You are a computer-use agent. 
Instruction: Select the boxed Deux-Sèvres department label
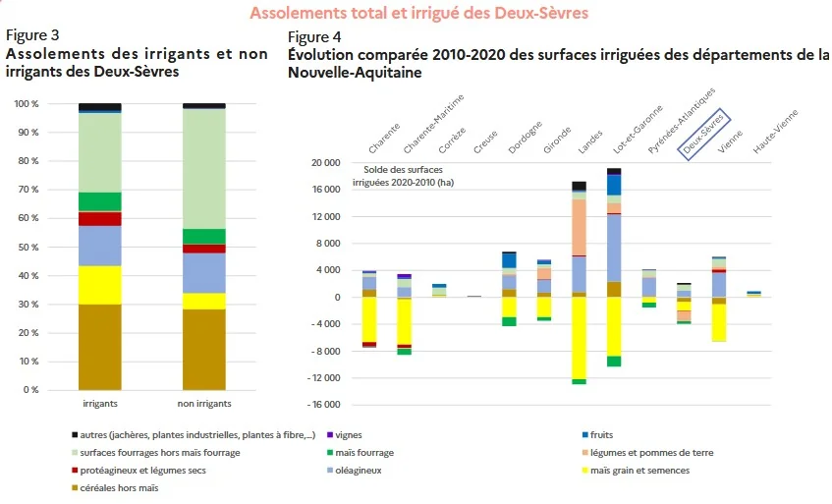tap(703, 134)
